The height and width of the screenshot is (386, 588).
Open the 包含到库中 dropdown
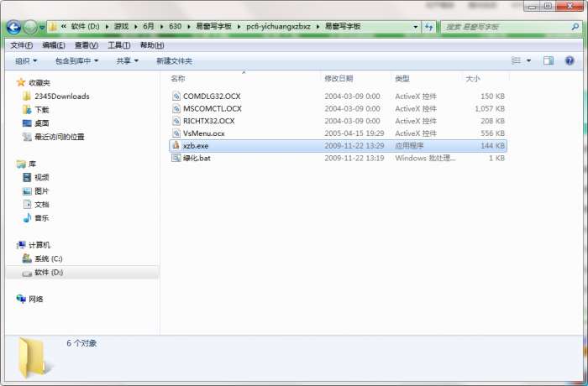(77, 60)
